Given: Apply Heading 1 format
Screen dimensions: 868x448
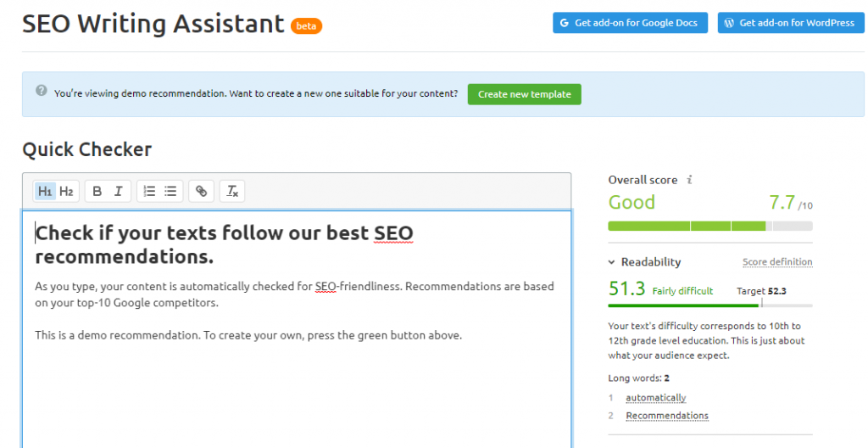Looking at the screenshot, I should tap(45, 191).
